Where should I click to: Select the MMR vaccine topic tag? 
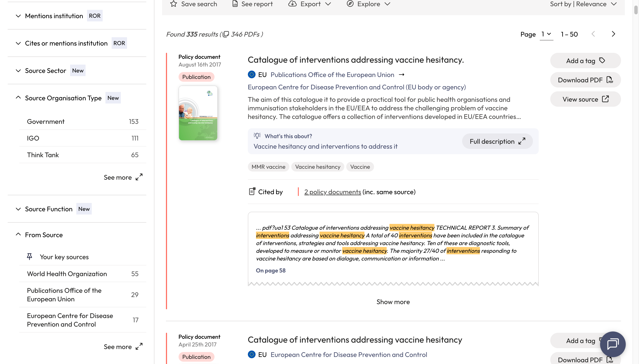pyautogui.click(x=268, y=167)
